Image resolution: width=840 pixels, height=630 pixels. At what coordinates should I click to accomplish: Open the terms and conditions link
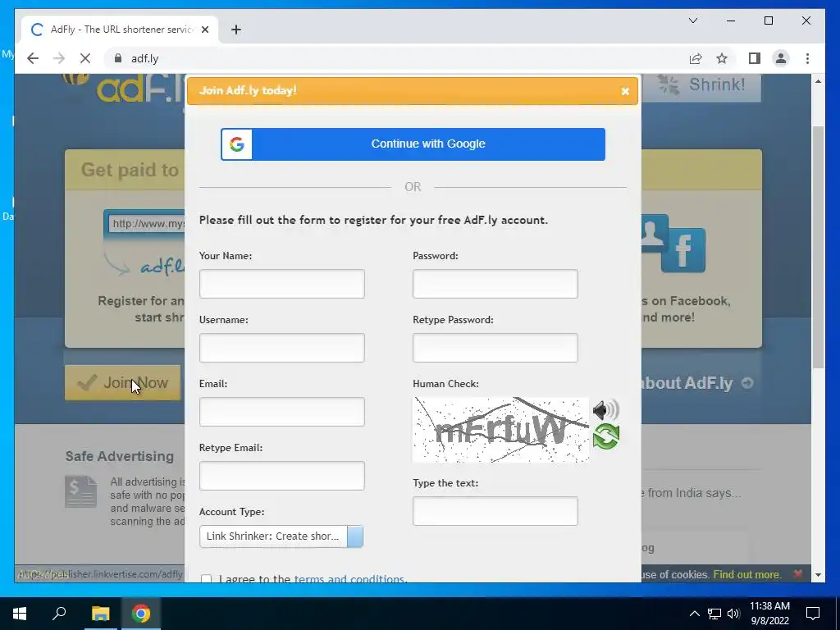point(349,578)
